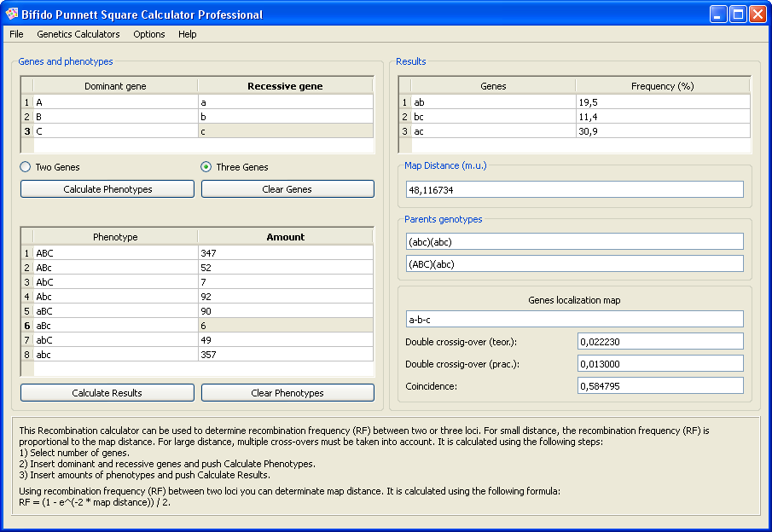Close the Bifido calculator window
This screenshot has width=772, height=532.
click(x=757, y=14)
